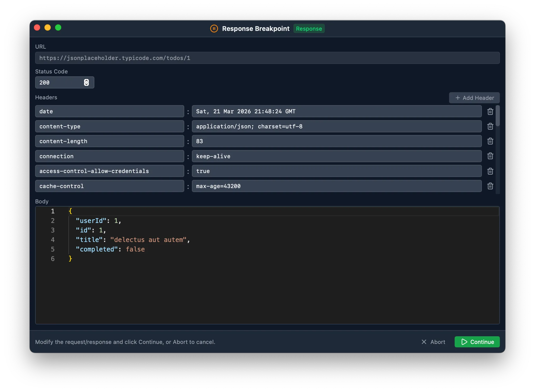Delete the connection header row
The height and width of the screenshot is (392, 535).
(x=490, y=156)
